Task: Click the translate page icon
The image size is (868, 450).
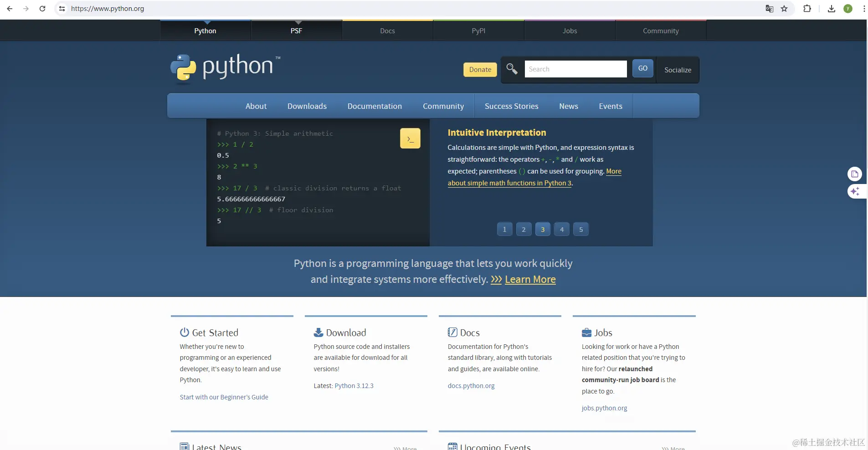Action: coord(770,9)
